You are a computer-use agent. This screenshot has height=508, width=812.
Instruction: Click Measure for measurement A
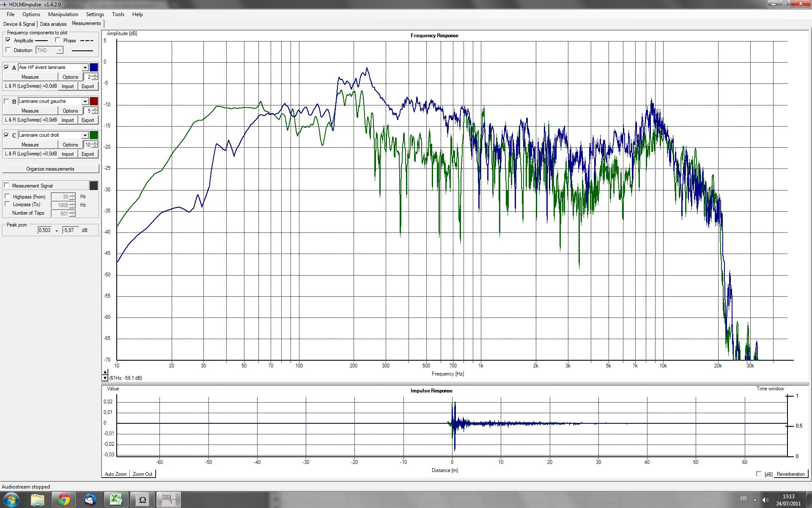point(30,77)
